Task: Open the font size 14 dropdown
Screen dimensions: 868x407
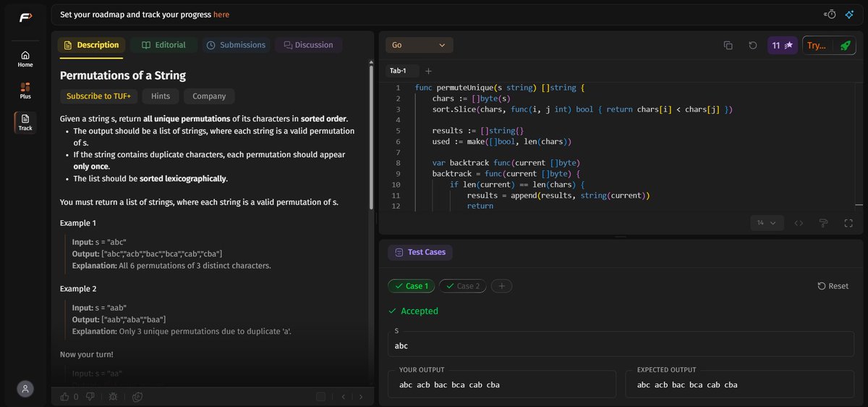Action: 766,223
